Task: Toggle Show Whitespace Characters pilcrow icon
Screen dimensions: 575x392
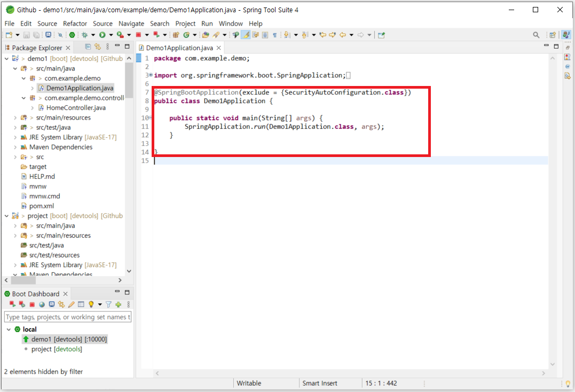Action: coord(274,35)
